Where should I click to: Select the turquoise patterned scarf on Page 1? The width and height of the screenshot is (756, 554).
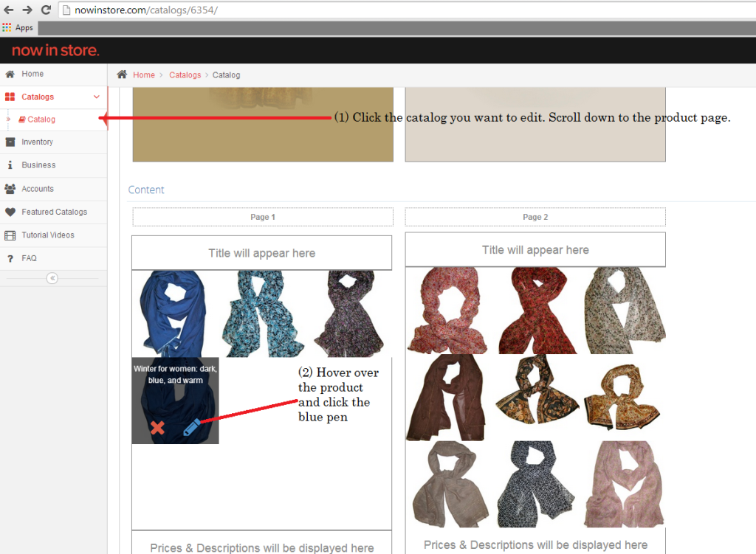click(x=262, y=314)
